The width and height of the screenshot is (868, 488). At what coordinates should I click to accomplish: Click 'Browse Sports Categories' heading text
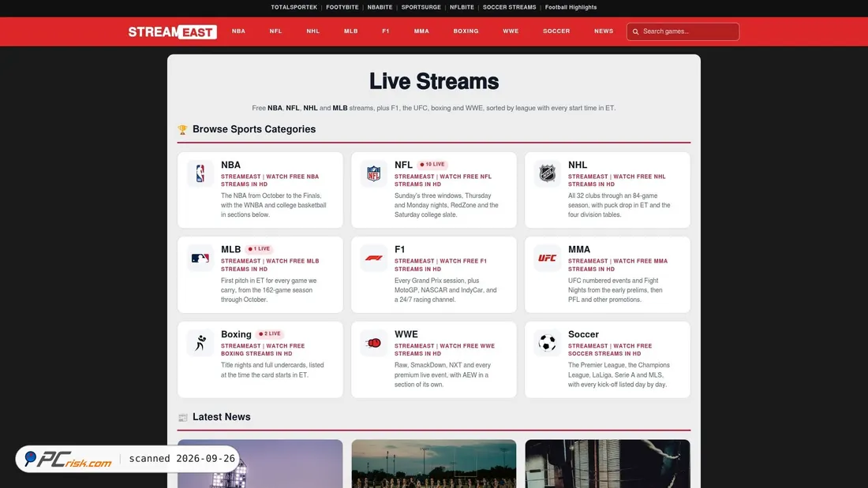pos(254,129)
